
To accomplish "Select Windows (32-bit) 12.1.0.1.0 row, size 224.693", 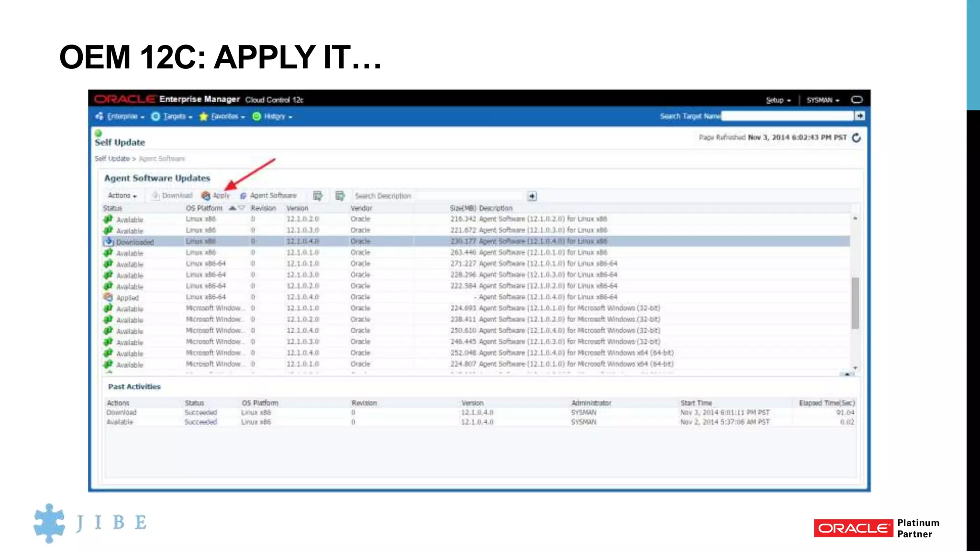I will pyautogui.click(x=476, y=308).
